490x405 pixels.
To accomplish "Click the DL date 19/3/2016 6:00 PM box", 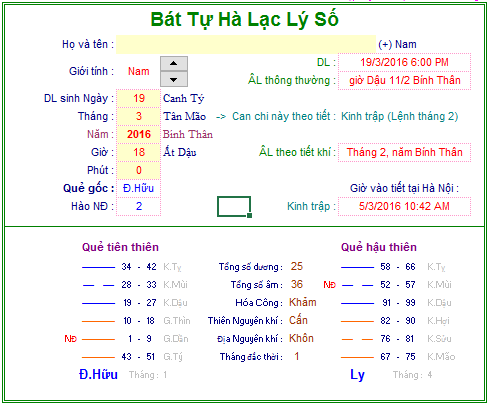I will (404, 62).
